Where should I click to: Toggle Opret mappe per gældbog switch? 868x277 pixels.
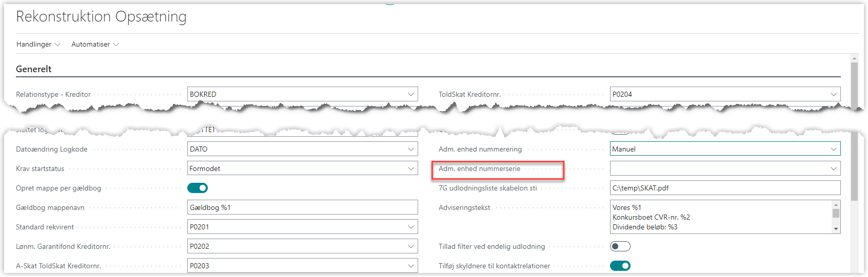click(198, 188)
